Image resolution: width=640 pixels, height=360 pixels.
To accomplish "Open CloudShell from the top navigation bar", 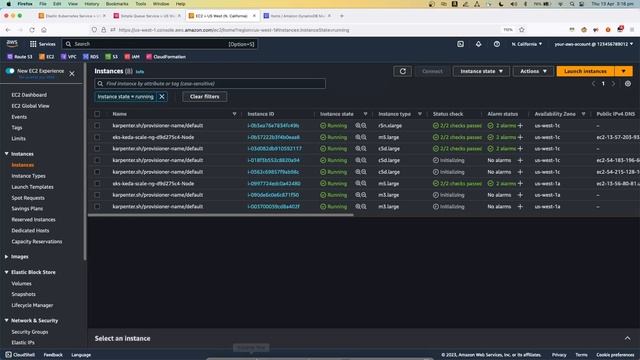I will (x=460, y=44).
